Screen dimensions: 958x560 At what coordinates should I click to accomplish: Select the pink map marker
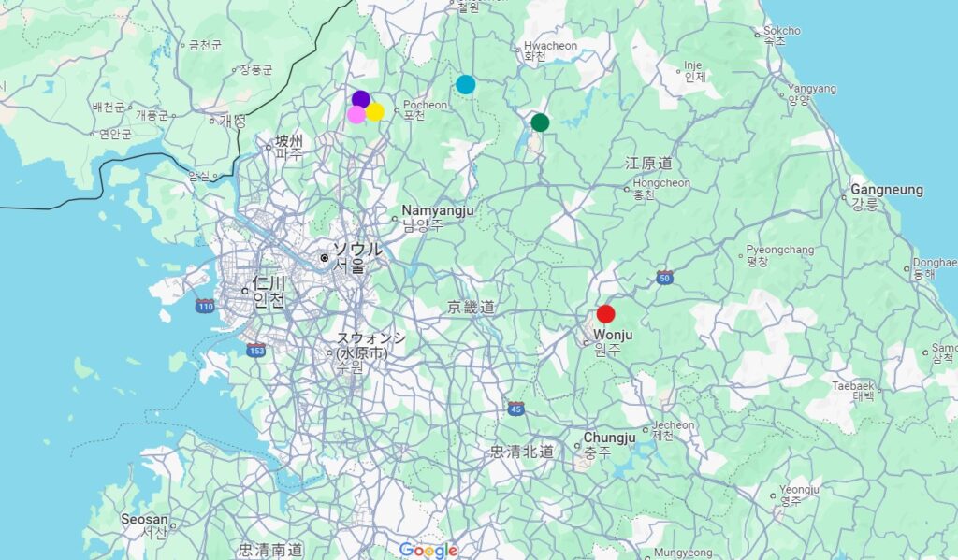[356, 114]
